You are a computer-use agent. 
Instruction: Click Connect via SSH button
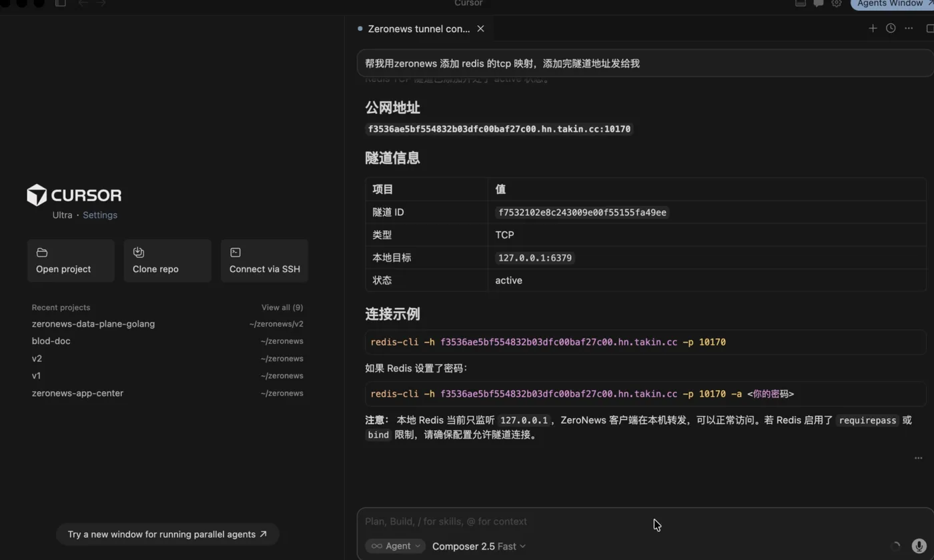(264, 261)
